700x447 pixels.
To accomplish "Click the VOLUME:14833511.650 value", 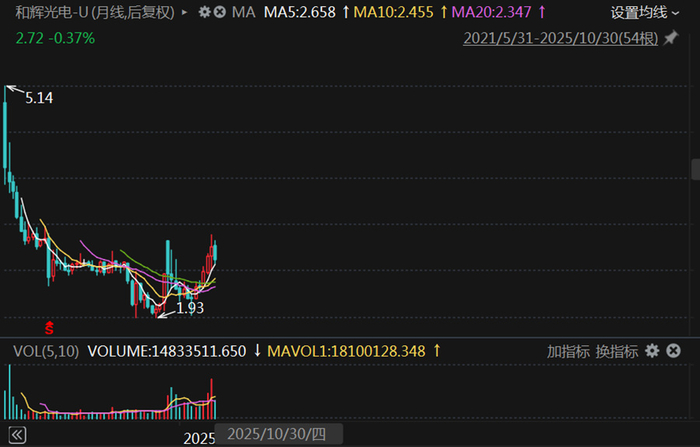I will [x=167, y=351].
